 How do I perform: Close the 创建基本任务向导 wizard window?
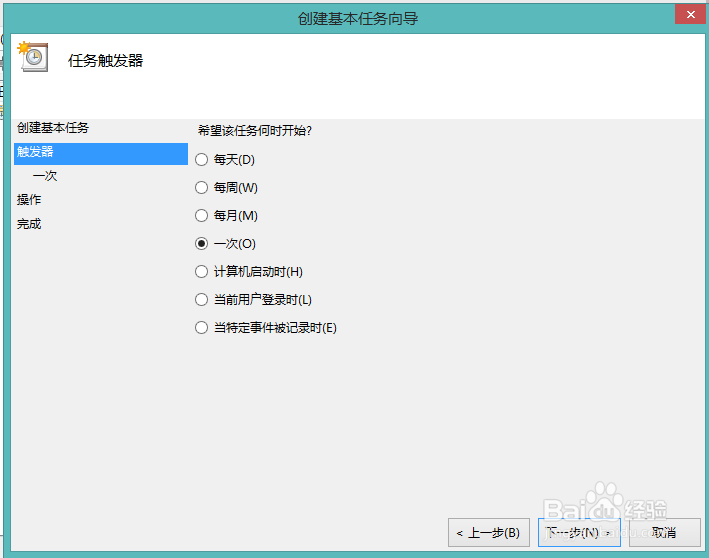(x=690, y=14)
